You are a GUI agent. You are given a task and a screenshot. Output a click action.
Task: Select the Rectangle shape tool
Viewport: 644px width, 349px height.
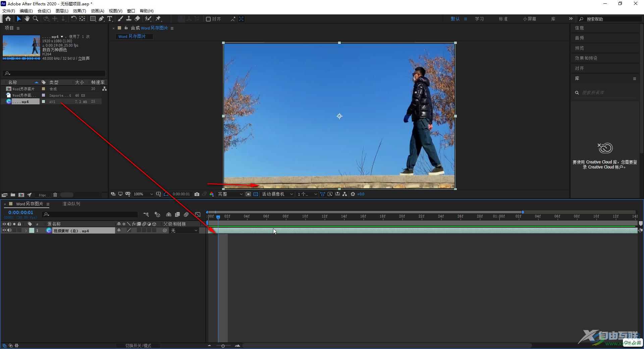[93, 19]
